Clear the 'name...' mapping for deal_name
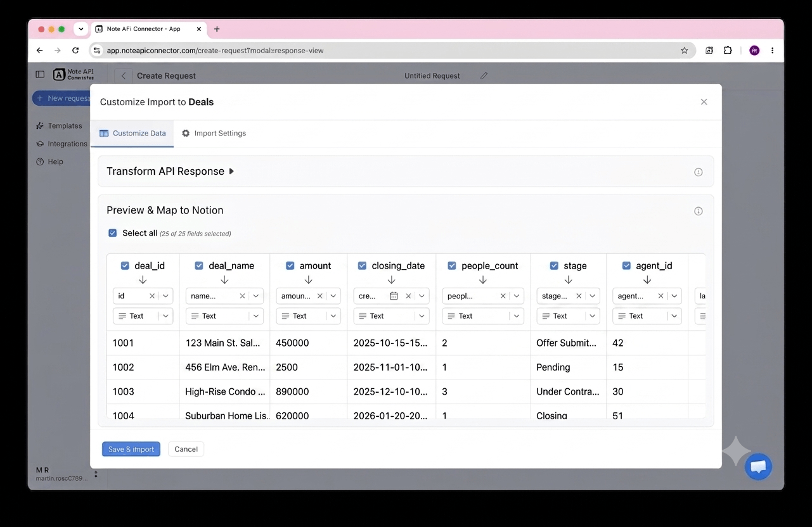812x527 pixels. (243, 296)
